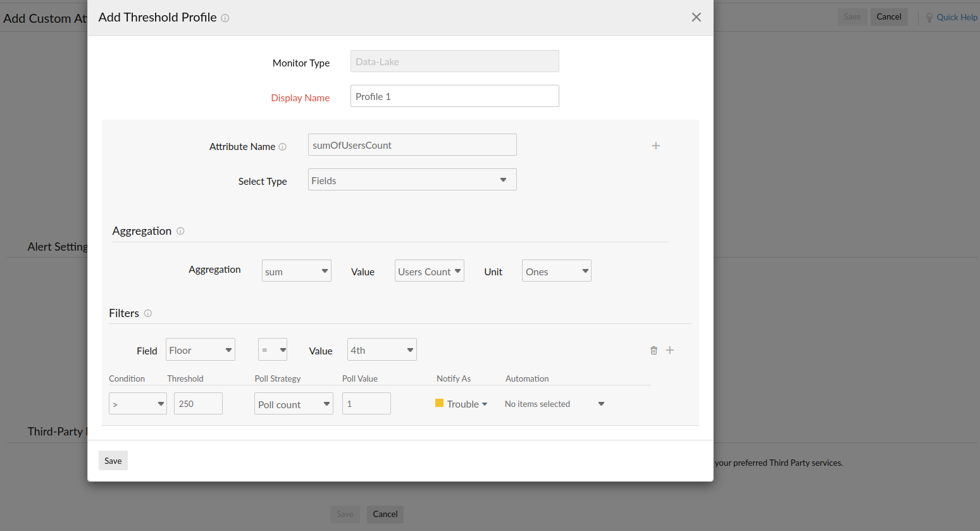
Task: Click the plus icon to add a new filter
Action: click(x=670, y=350)
